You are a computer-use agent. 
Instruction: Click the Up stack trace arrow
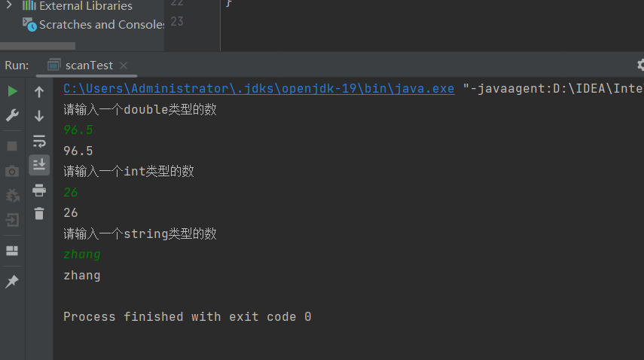[39, 92]
